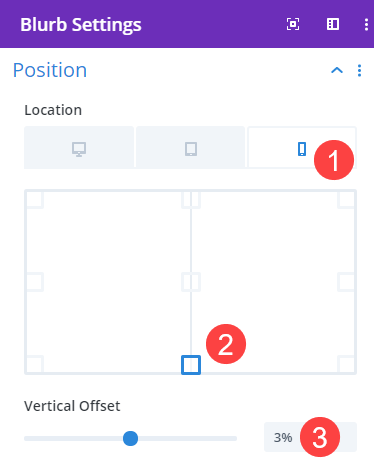Select bottom right location box

coord(347,365)
